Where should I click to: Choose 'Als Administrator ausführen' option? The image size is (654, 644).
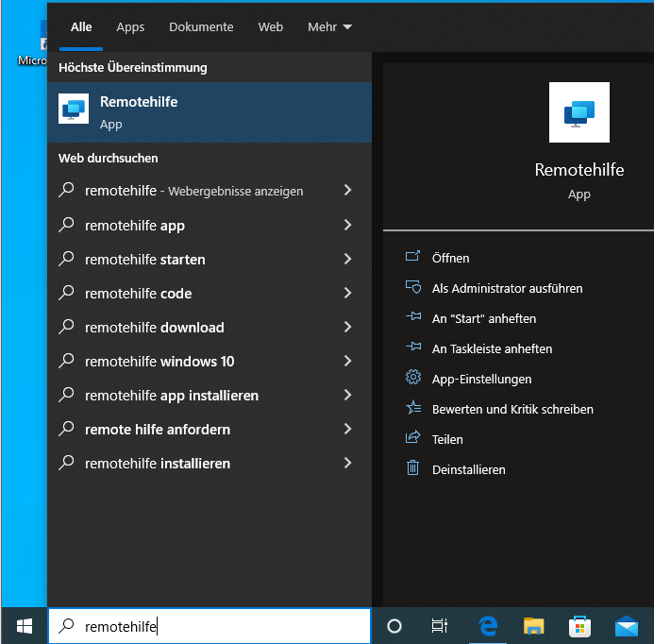pyautogui.click(x=507, y=288)
